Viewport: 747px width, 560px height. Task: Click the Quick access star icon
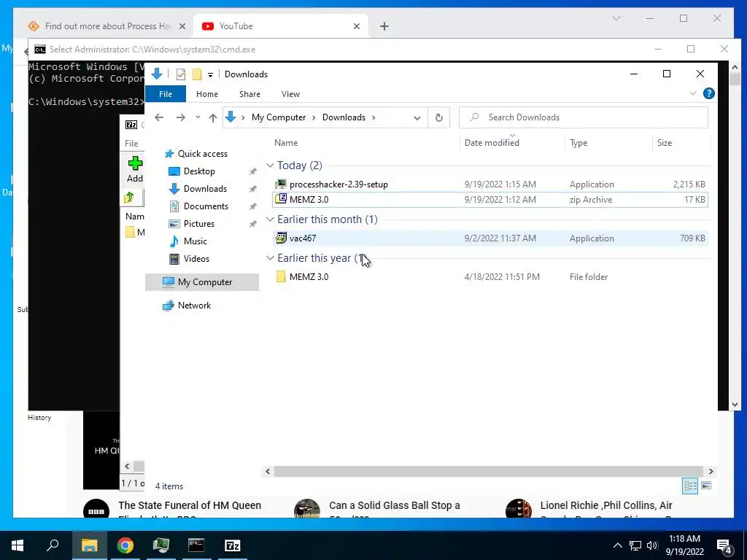(169, 154)
